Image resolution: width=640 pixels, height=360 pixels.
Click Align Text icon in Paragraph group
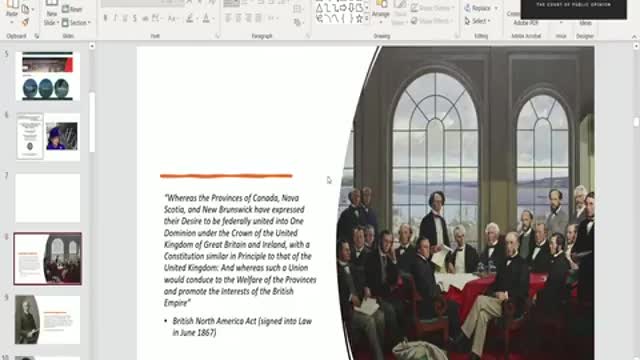click(298, 9)
